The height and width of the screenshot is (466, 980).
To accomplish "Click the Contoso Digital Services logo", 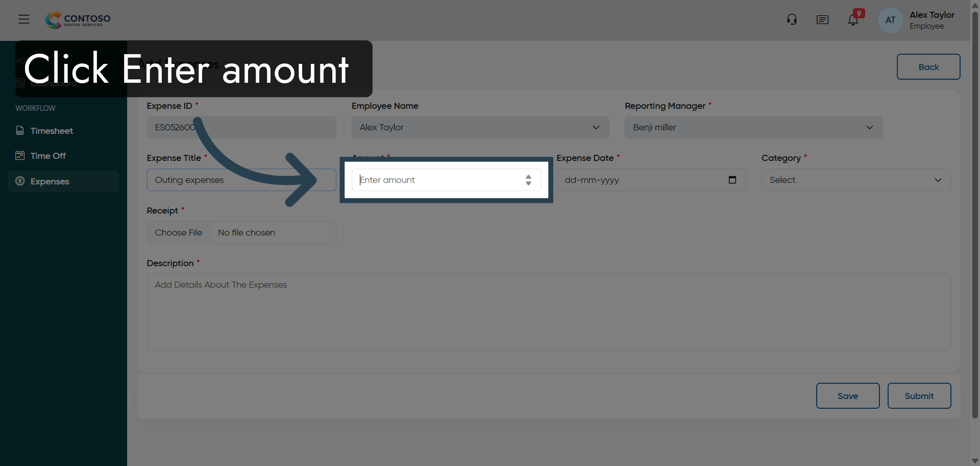I will coord(77,20).
